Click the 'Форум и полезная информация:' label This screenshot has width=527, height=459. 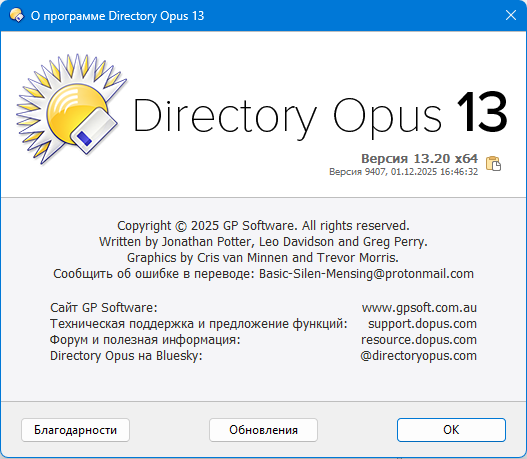coord(145,339)
